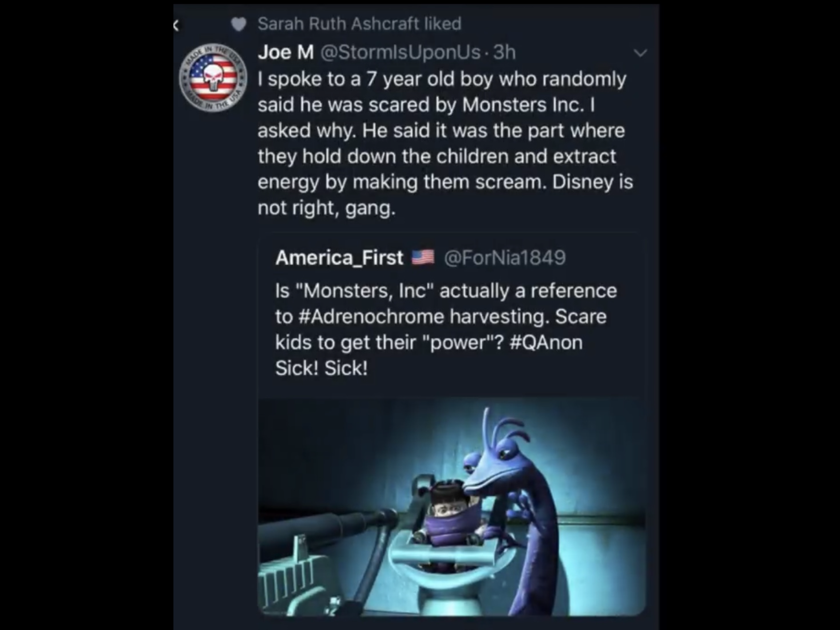The height and width of the screenshot is (630, 840).
Task: Click the quoted tweet's 'Sick! Sick!' line
Action: (x=321, y=368)
